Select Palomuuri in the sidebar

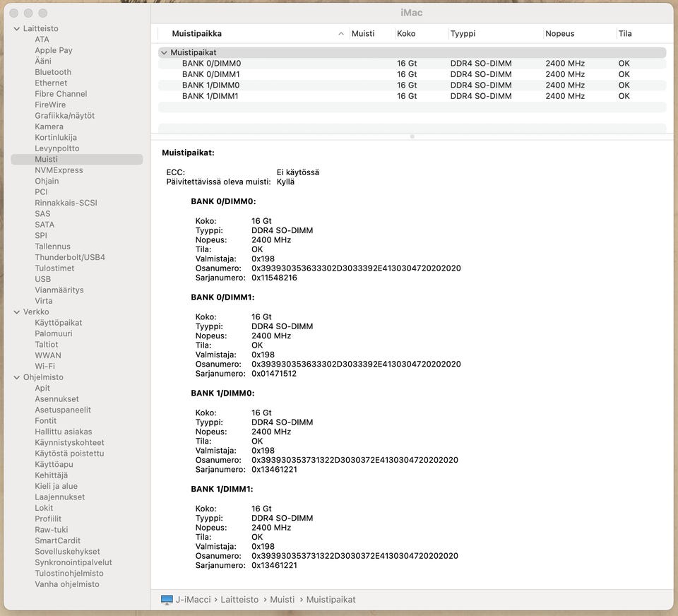coord(54,333)
